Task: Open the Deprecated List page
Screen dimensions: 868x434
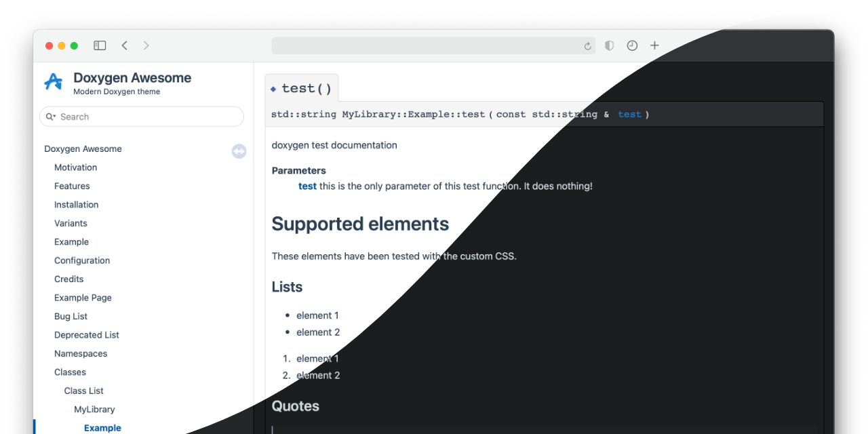Action: (x=87, y=334)
